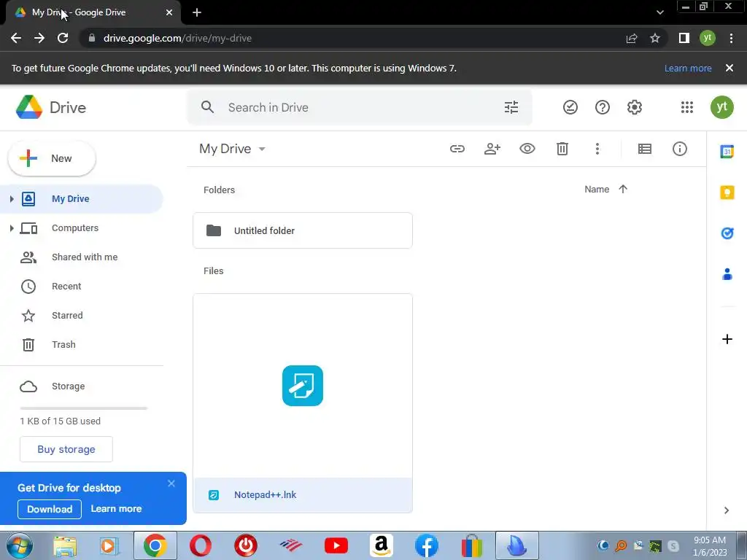Click the magnifier search icon

click(207, 107)
